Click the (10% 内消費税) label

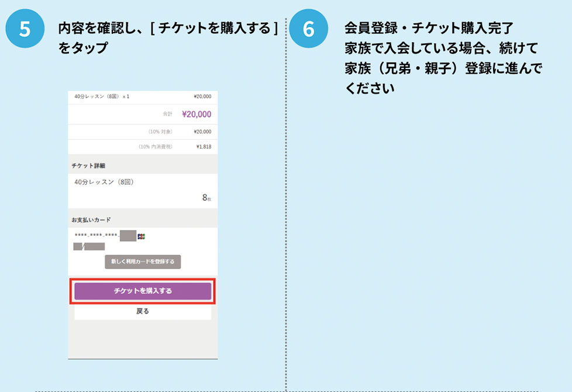point(155,147)
